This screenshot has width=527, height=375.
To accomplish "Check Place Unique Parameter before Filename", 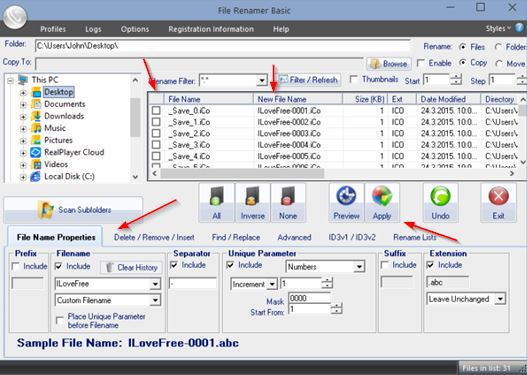I will coord(60,321).
